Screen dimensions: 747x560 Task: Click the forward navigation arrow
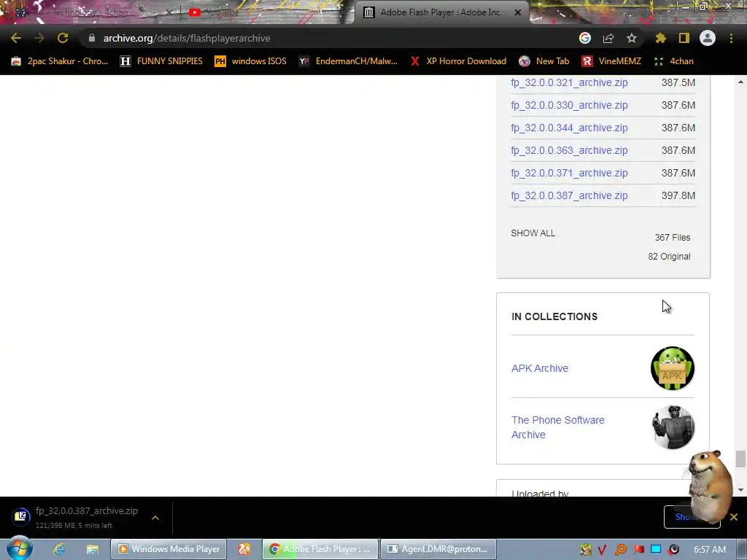pos(39,38)
